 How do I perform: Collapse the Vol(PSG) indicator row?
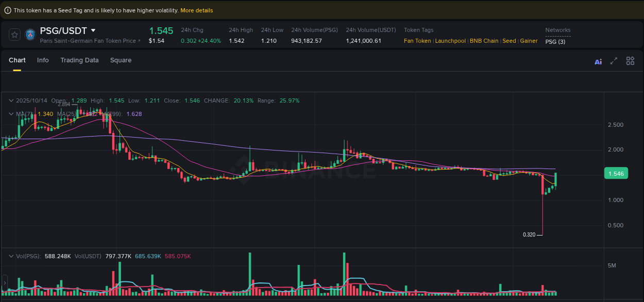[x=11, y=256]
